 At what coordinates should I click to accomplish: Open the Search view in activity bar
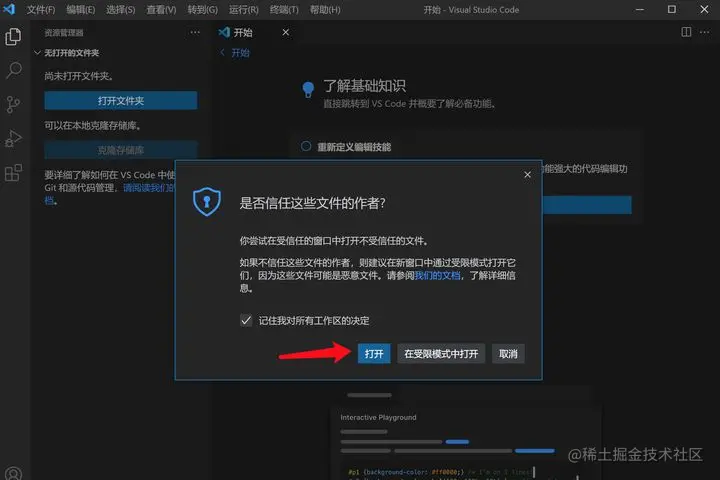pos(13,70)
